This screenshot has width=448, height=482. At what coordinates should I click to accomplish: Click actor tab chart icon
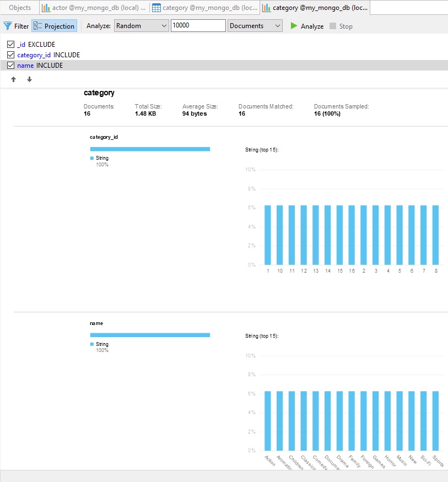(46, 8)
